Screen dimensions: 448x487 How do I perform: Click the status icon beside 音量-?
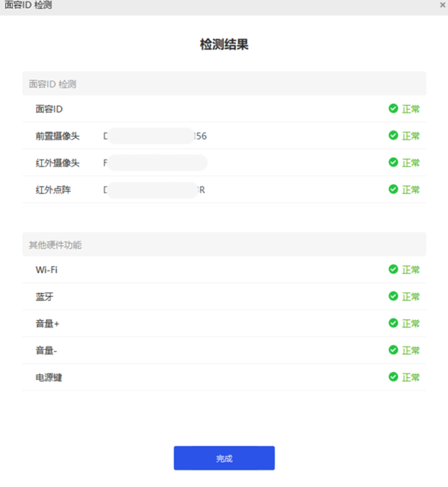coord(393,350)
